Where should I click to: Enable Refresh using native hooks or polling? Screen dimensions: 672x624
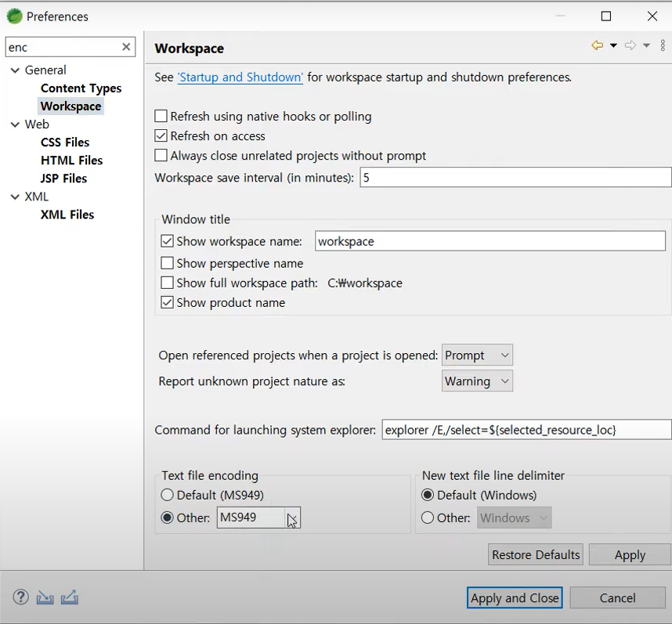tap(161, 116)
